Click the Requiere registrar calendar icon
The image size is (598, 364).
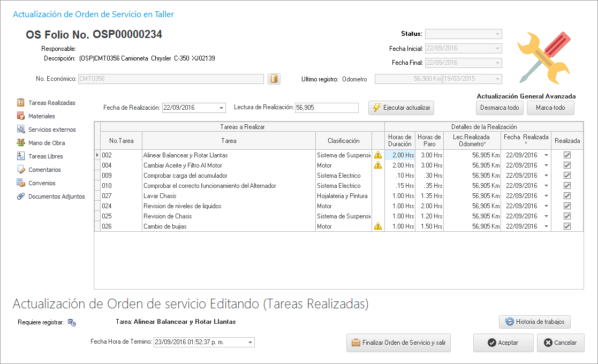[72, 322]
